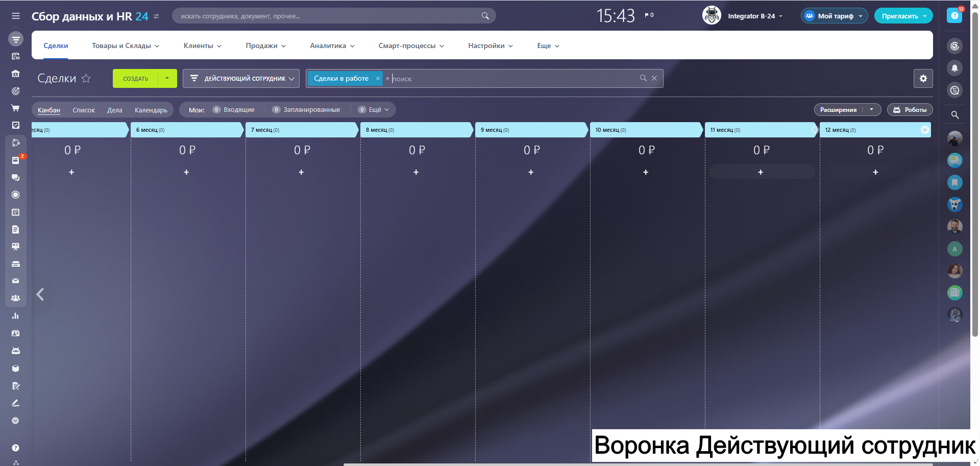Clear the deals filter with the X icon
980x466 pixels.
tap(654, 78)
